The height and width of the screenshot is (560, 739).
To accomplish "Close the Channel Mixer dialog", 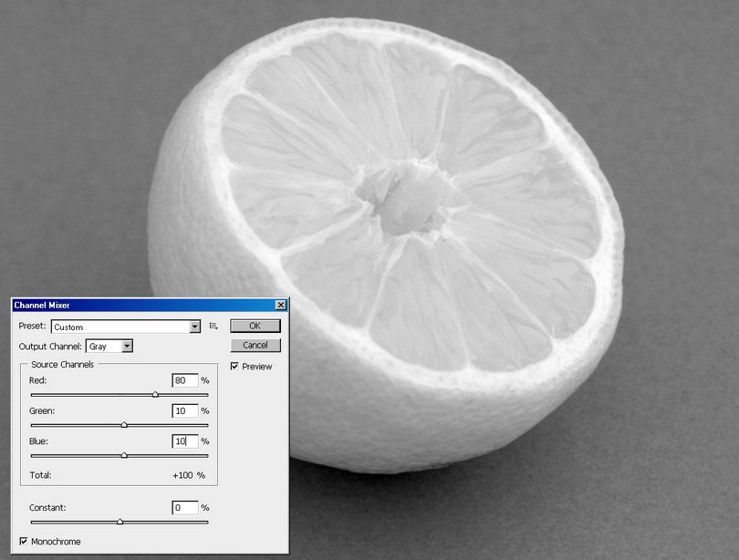I will point(280,305).
